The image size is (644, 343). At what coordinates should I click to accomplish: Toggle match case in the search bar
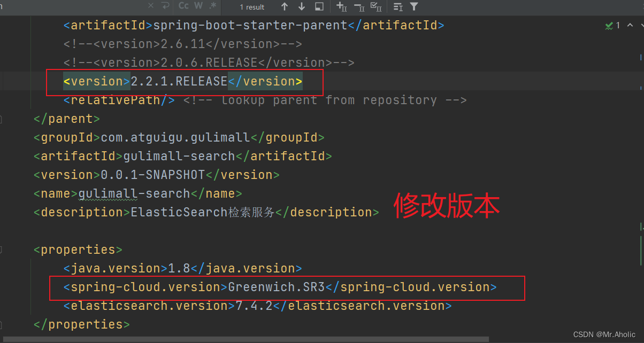coord(183,7)
